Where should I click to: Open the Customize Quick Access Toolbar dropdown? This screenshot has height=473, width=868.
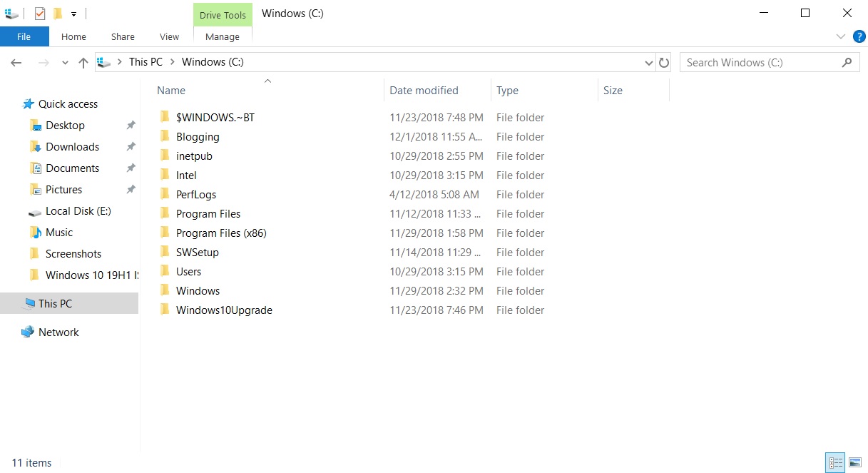pyautogui.click(x=73, y=14)
